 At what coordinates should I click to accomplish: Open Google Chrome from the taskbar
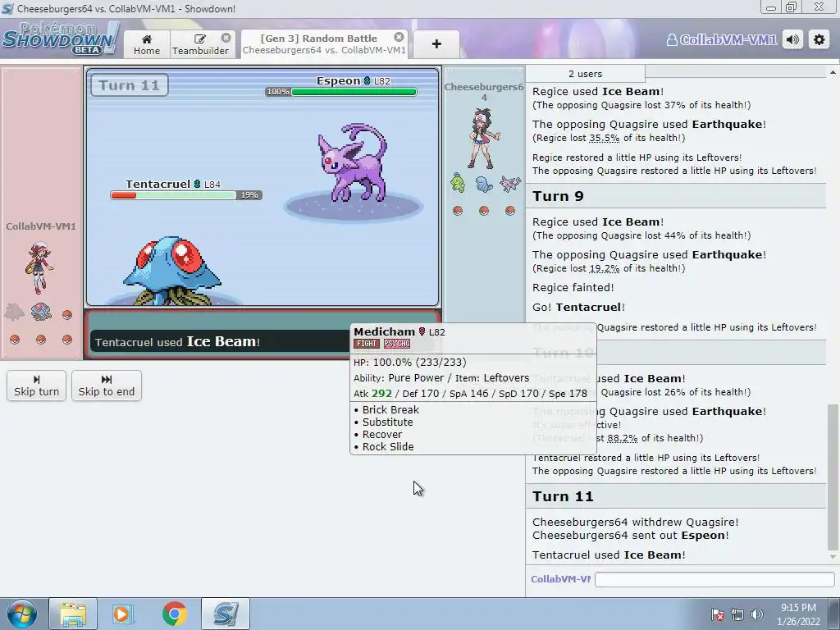(x=174, y=614)
